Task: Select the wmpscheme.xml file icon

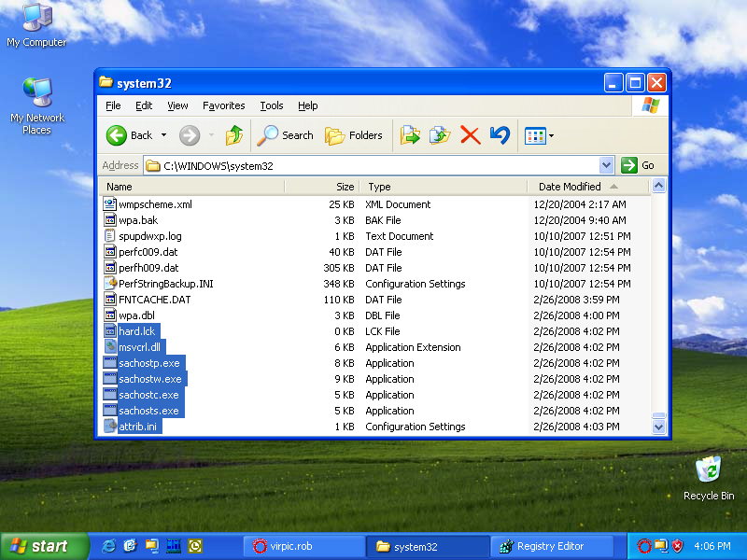Action: coord(109,204)
